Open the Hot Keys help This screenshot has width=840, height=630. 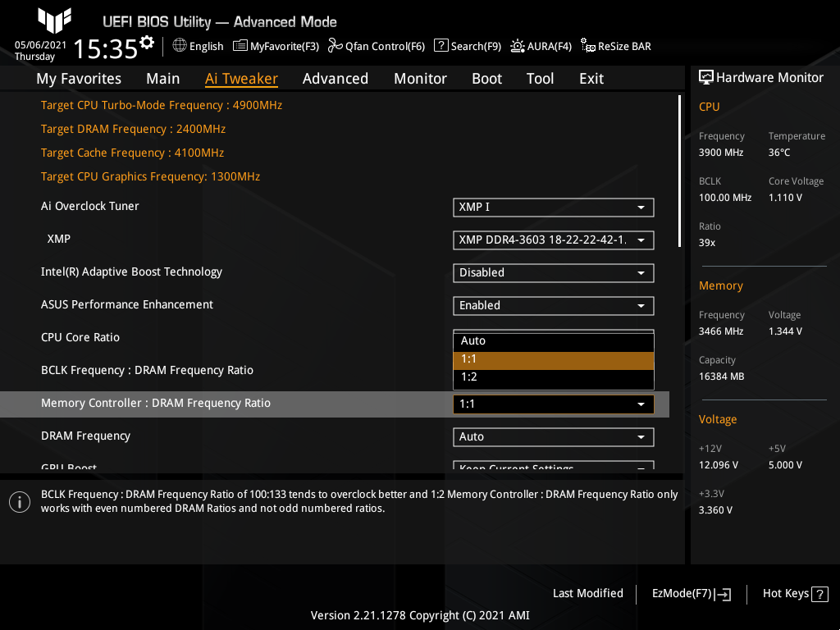point(795,594)
